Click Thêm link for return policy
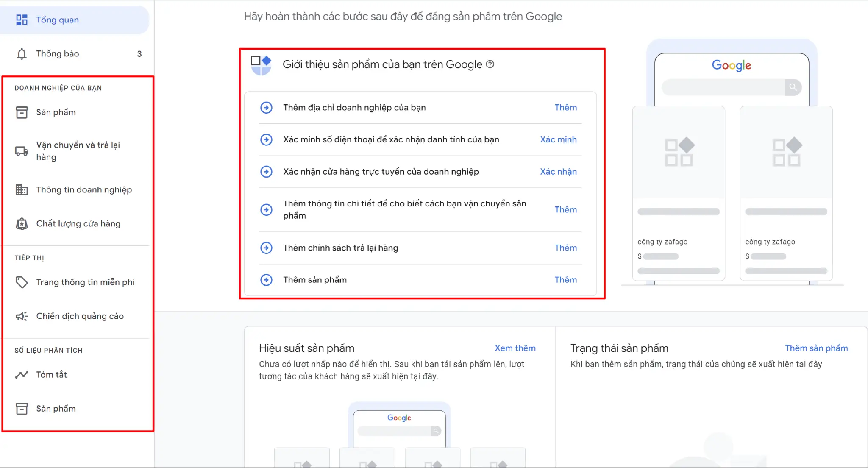868x468 pixels. pos(566,248)
